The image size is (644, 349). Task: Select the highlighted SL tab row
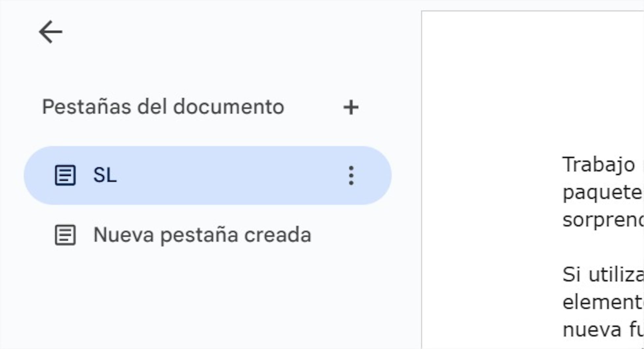pos(164,176)
